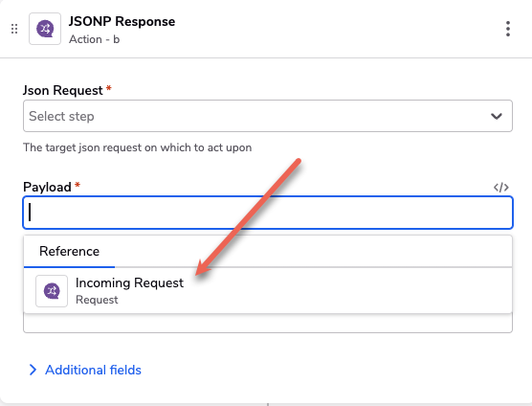Click the Action - b subtitle

[x=95, y=39]
